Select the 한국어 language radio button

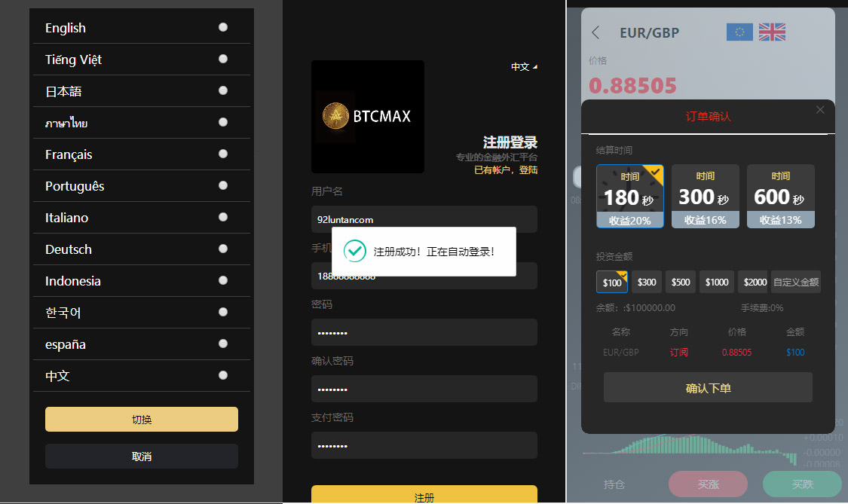point(223,312)
